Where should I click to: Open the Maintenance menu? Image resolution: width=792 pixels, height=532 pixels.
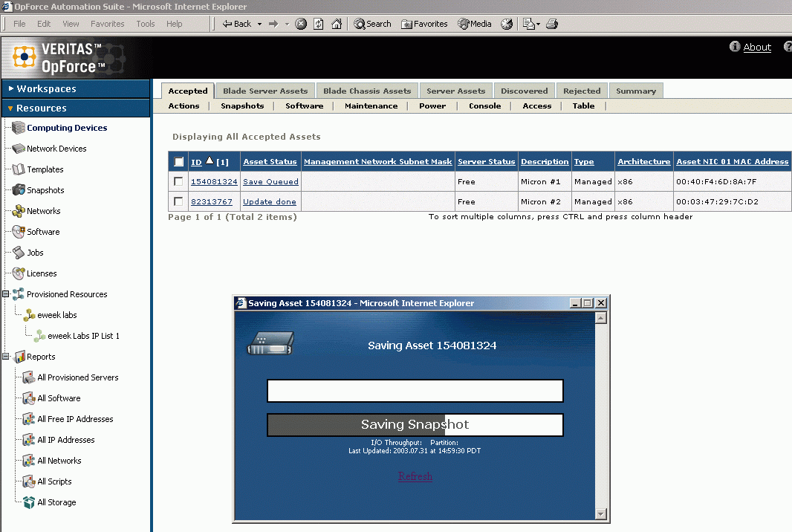[x=371, y=106]
